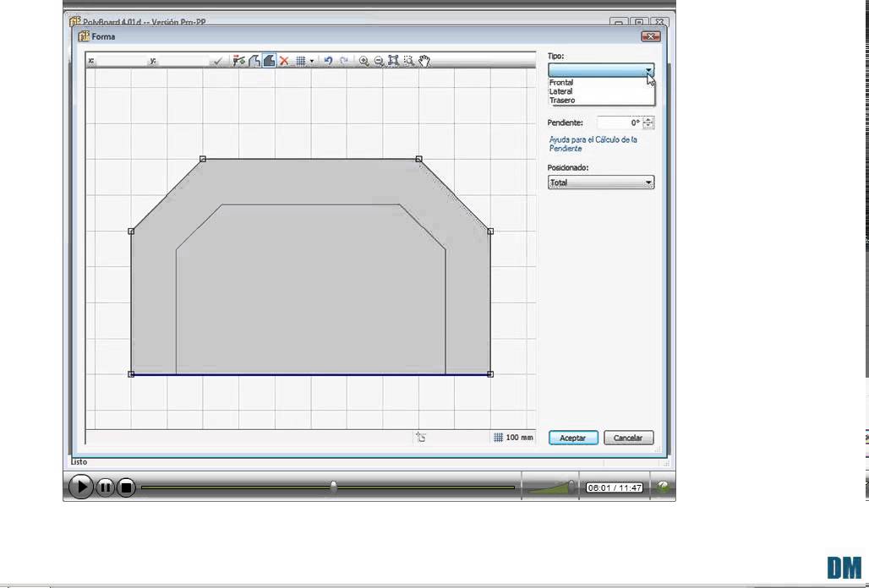
Task: Open the Posicionado dropdown showing Total
Action: coord(601,182)
